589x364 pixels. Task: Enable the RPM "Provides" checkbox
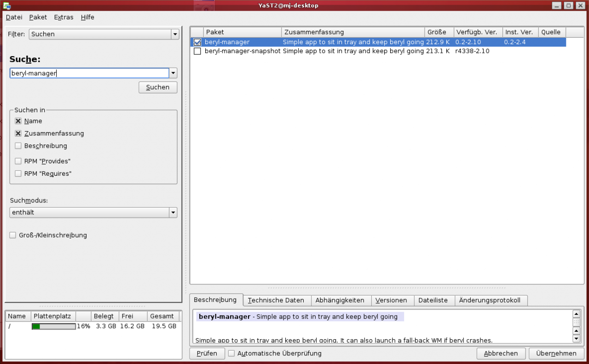(x=18, y=161)
